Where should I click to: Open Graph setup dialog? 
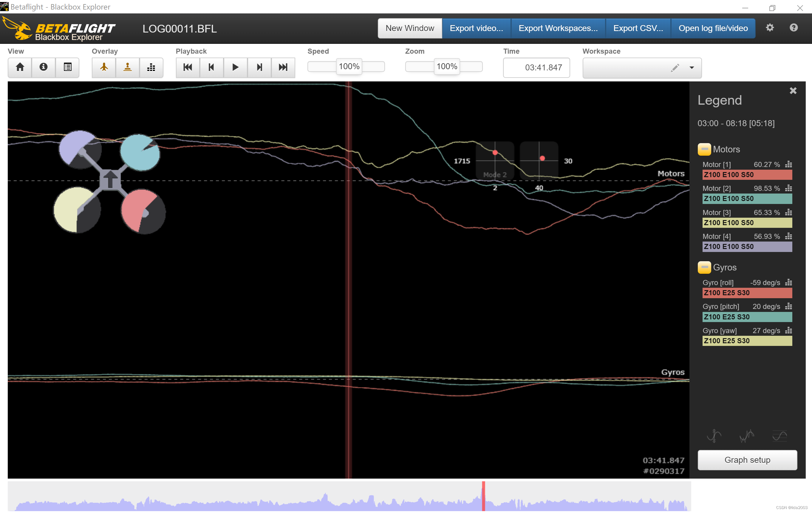[747, 460]
